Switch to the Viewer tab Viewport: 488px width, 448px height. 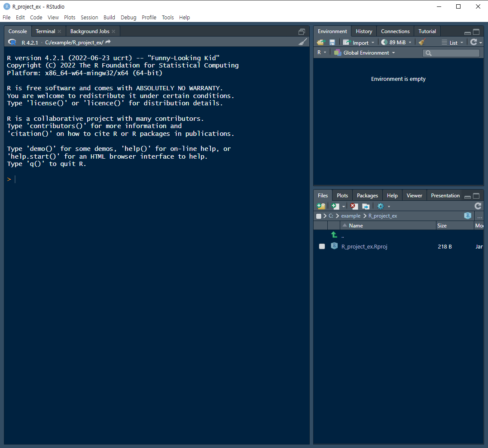coord(414,196)
